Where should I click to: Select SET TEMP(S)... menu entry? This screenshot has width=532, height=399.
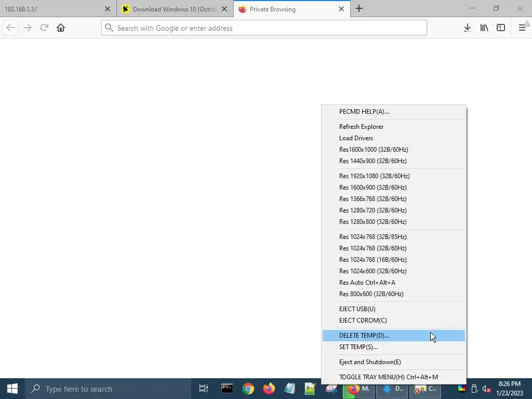coord(394,347)
